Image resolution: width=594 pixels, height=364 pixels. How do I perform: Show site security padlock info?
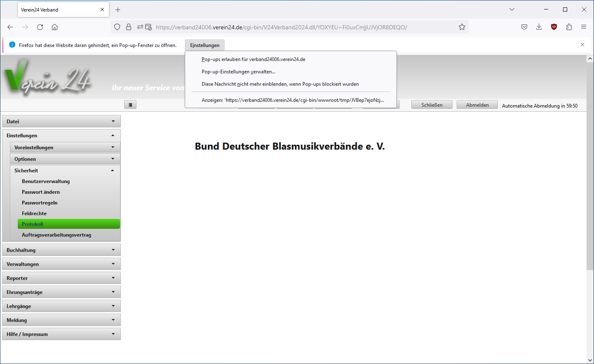[129, 27]
